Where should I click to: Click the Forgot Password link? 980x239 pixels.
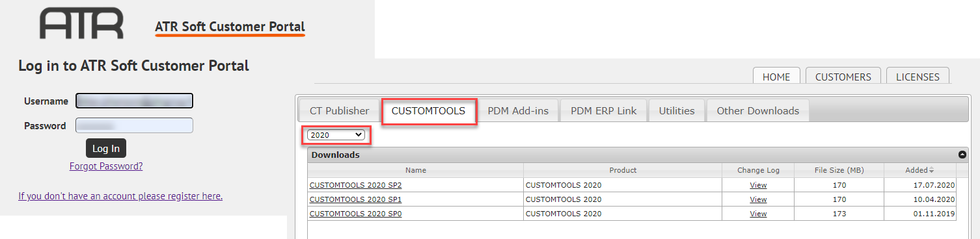pos(106,166)
